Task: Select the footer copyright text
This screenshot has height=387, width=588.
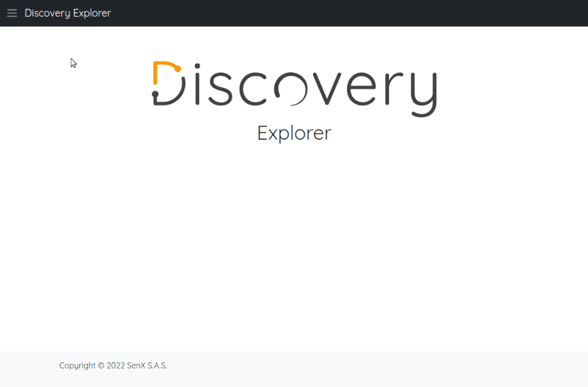Action: coord(113,365)
